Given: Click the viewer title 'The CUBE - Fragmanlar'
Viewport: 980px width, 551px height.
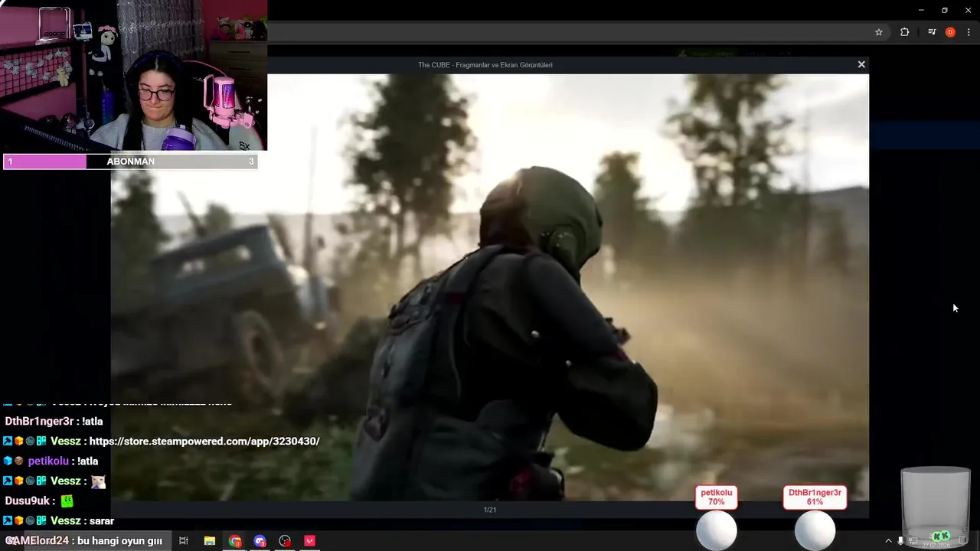Looking at the screenshot, I should pyautogui.click(x=485, y=65).
